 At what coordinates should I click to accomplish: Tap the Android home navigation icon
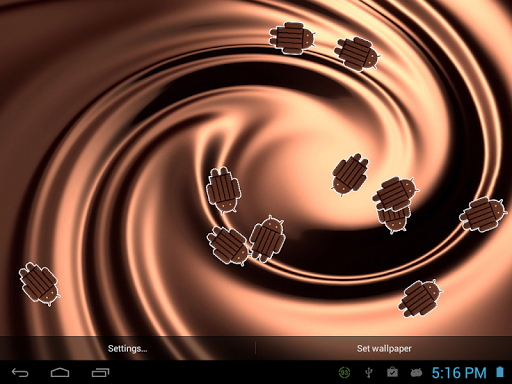pos(60,372)
